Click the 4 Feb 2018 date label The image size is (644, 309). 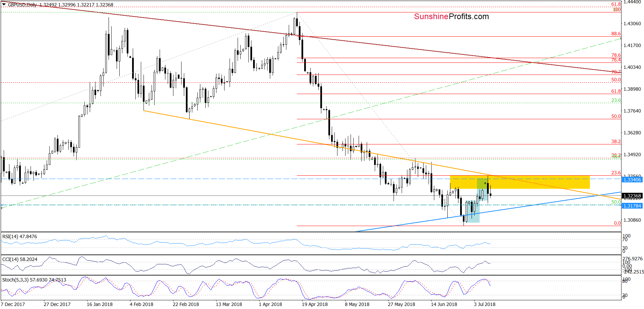(x=142, y=304)
